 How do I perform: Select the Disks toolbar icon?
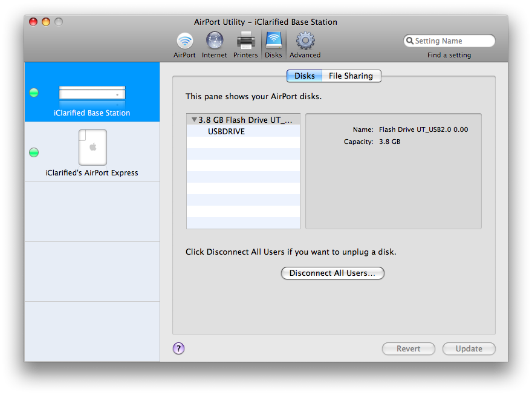click(x=273, y=45)
